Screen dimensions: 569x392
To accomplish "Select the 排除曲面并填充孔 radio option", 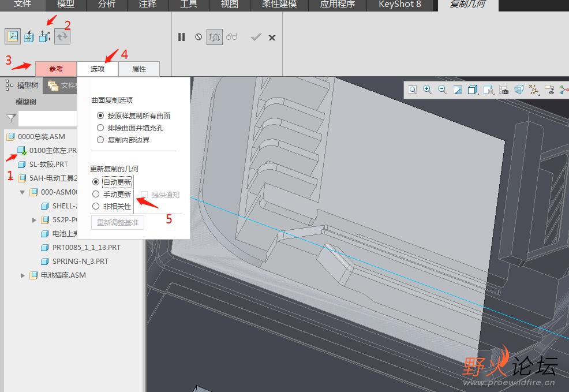I will click(x=100, y=128).
